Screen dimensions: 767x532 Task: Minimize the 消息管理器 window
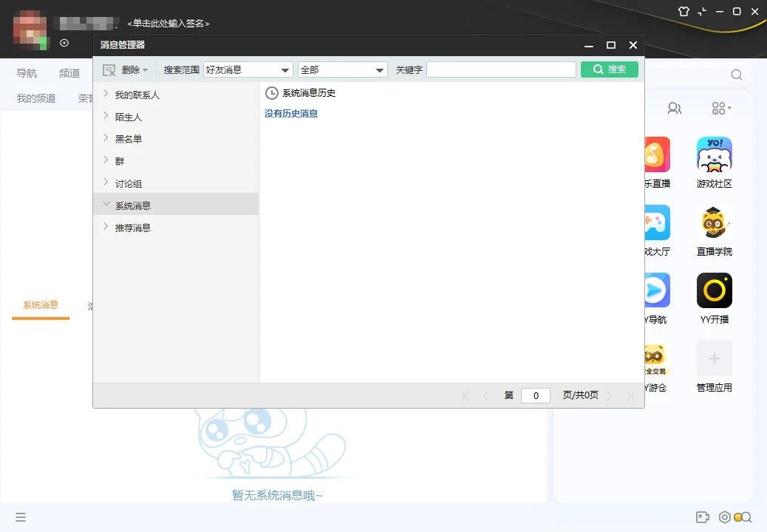[x=589, y=46]
